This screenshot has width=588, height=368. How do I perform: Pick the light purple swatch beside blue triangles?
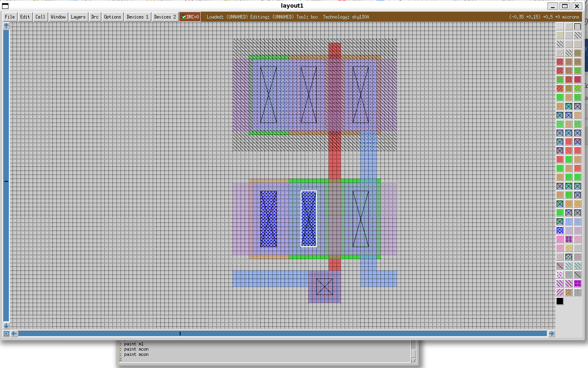pos(569,230)
